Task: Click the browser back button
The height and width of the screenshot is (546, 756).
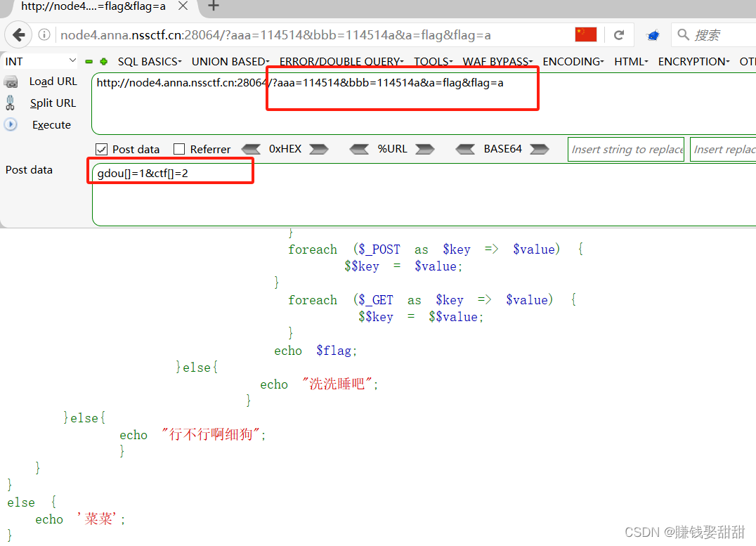Action: (x=18, y=34)
